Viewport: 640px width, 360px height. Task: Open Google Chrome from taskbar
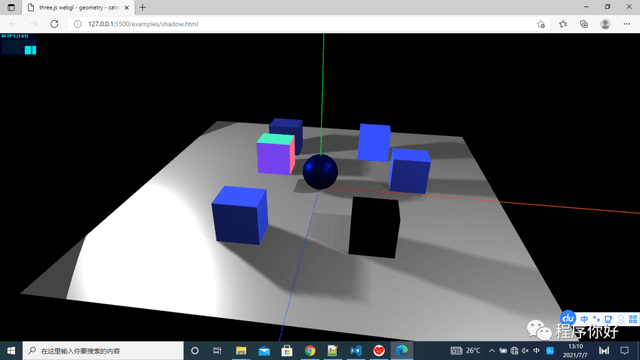point(310,351)
